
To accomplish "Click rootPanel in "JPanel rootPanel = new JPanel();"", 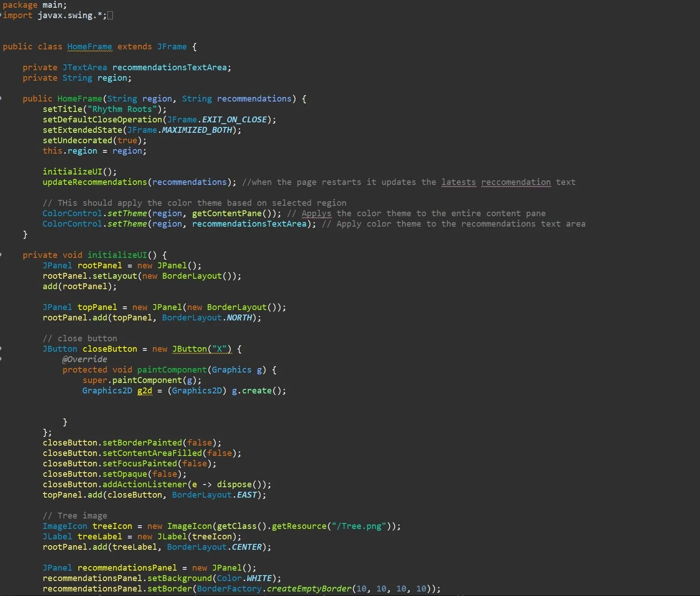I will 100,266.
